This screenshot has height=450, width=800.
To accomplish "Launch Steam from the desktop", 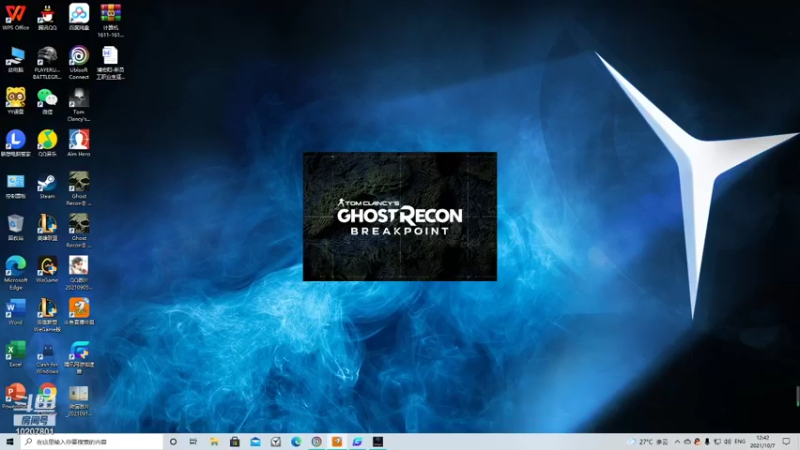I will [47, 186].
